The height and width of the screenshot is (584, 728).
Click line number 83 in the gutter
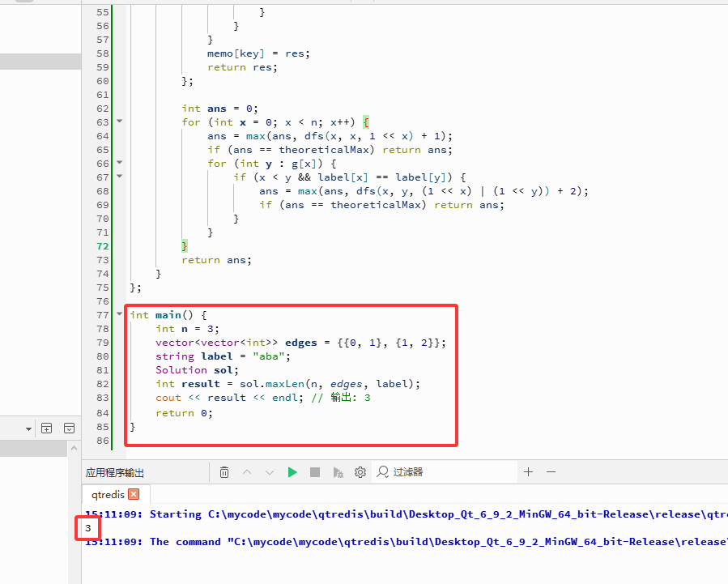pos(103,398)
